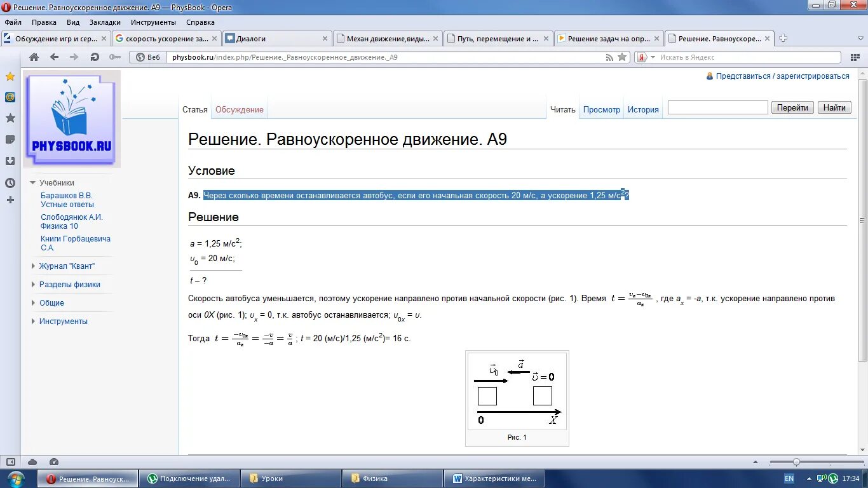Go forward with the right arrow button

pyautogui.click(x=74, y=57)
